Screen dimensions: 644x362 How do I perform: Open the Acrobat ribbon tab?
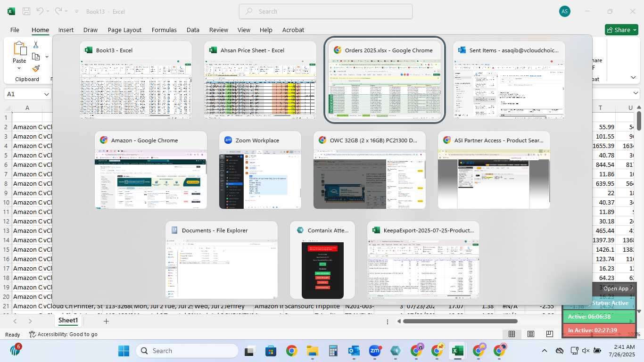293,30
